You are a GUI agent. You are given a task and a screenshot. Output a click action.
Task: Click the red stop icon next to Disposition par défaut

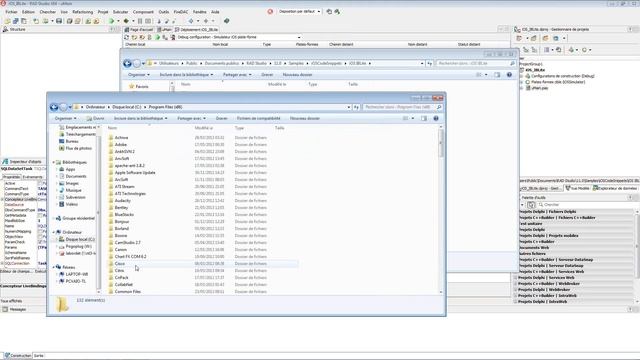point(270,11)
